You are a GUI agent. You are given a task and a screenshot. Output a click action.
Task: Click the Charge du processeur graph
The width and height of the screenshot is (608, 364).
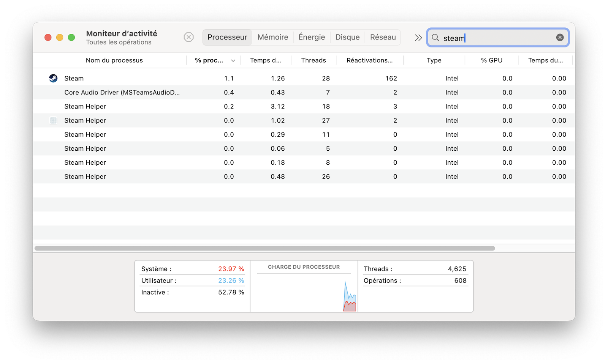(304, 293)
